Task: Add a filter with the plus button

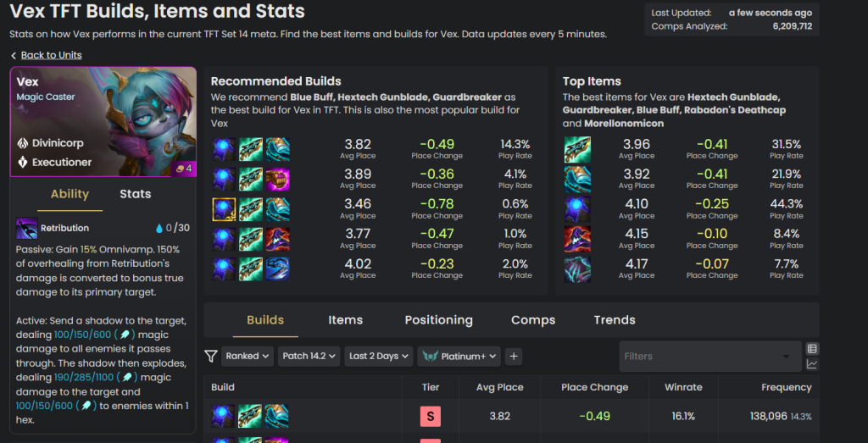Action: [x=513, y=356]
